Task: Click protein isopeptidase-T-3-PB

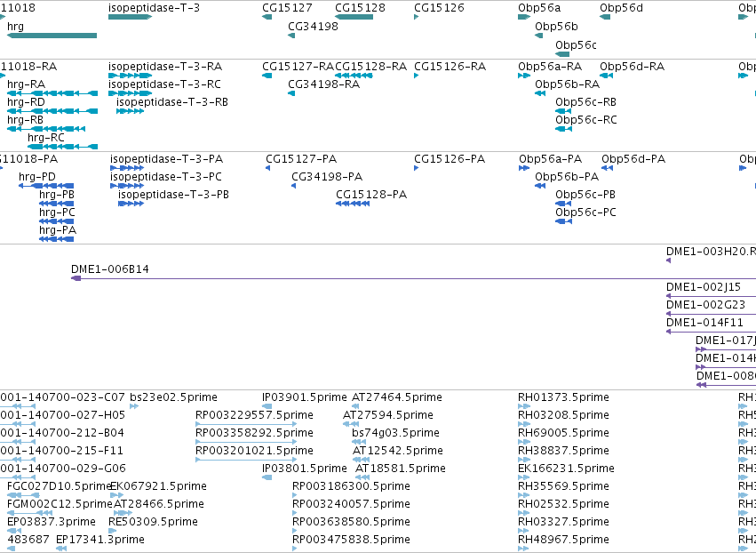Action: coord(131,204)
